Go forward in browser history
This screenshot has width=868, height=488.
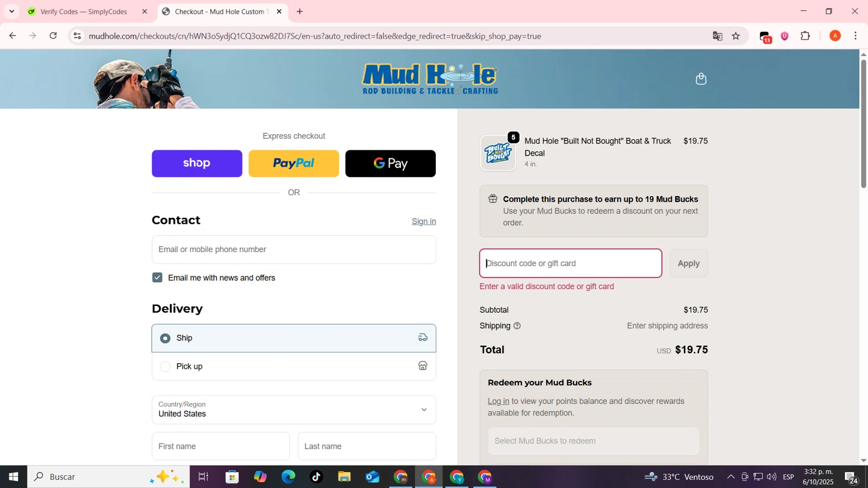click(x=33, y=36)
